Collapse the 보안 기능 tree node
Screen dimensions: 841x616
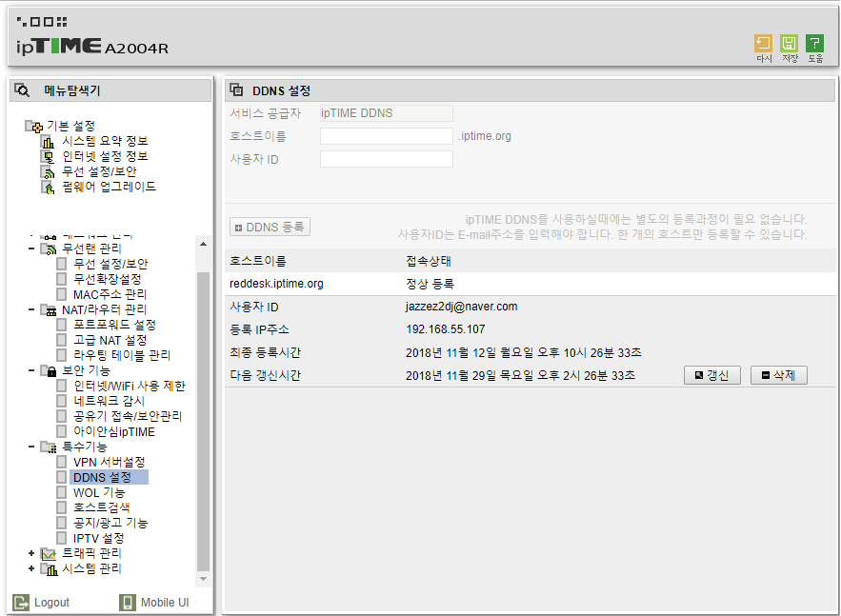31,370
